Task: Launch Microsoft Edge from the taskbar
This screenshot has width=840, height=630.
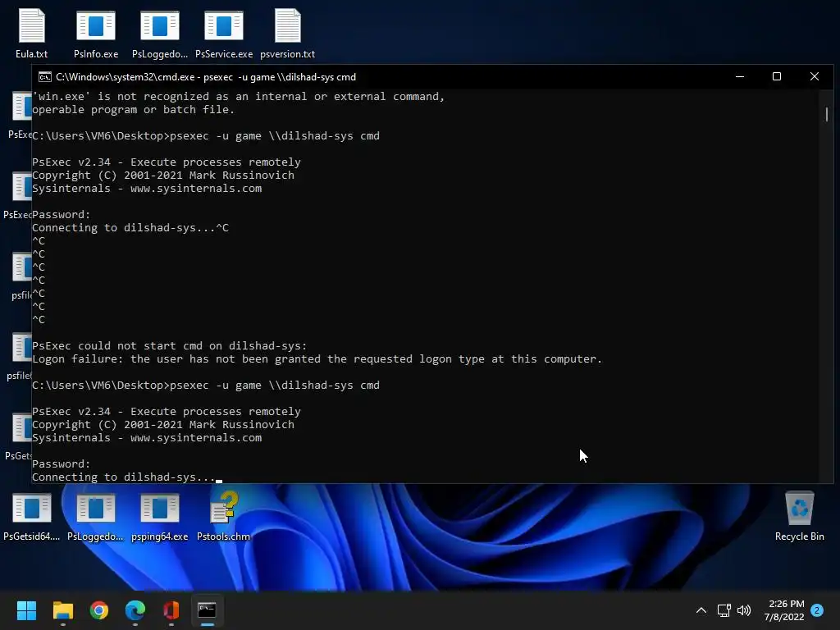Action: (x=135, y=610)
